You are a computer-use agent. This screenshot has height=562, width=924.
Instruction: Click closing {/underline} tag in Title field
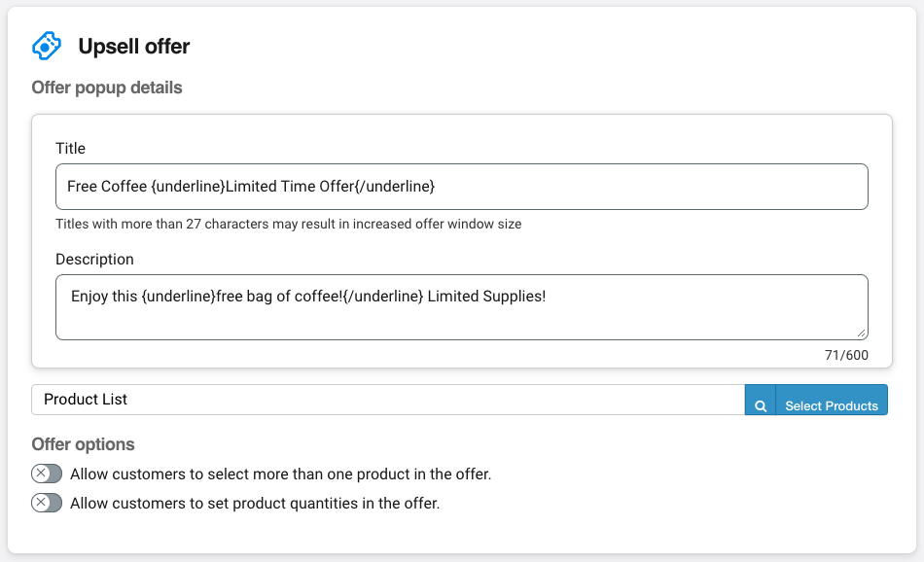395,186
